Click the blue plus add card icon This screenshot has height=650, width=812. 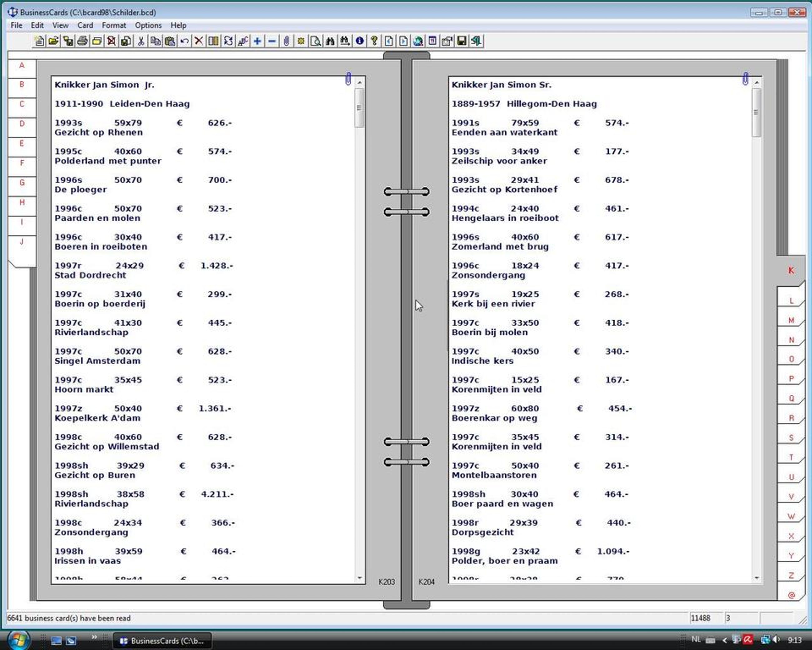tap(257, 41)
